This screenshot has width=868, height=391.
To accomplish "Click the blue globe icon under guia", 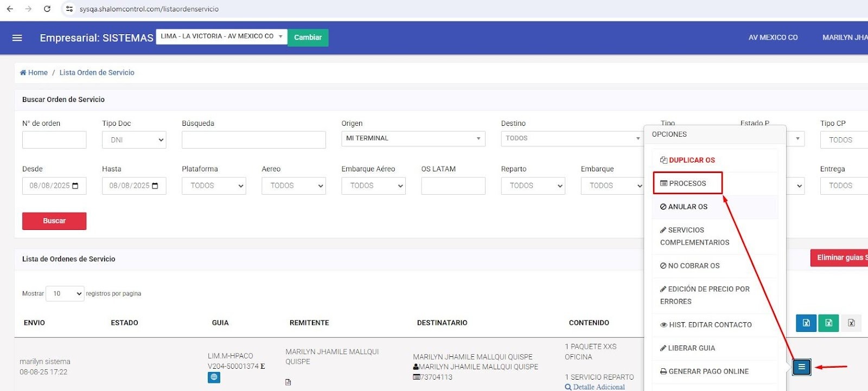I will pyautogui.click(x=214, y=377).
